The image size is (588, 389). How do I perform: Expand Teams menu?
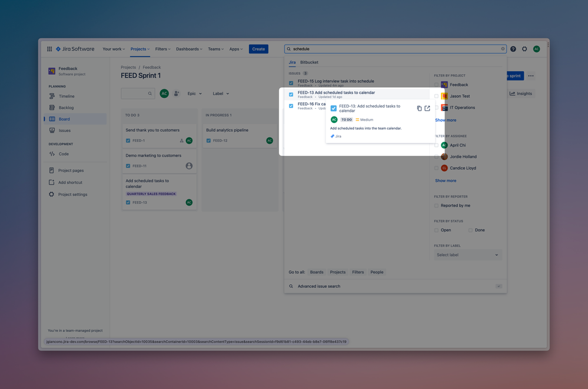[x=215, y=49]
